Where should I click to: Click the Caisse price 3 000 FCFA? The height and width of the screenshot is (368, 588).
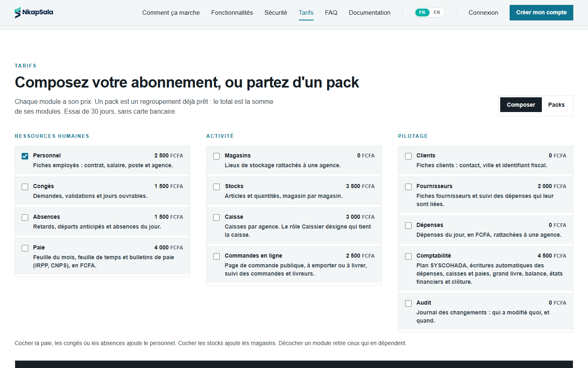point(360,217)
